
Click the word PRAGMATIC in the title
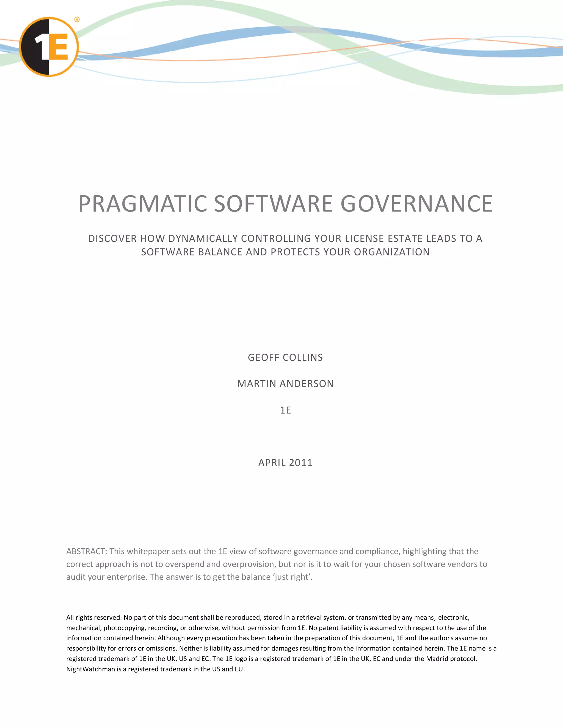(143, 203)
